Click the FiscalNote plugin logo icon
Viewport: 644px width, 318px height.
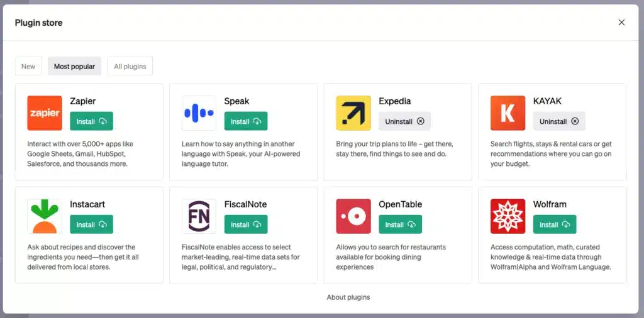[x=199, y=216]
